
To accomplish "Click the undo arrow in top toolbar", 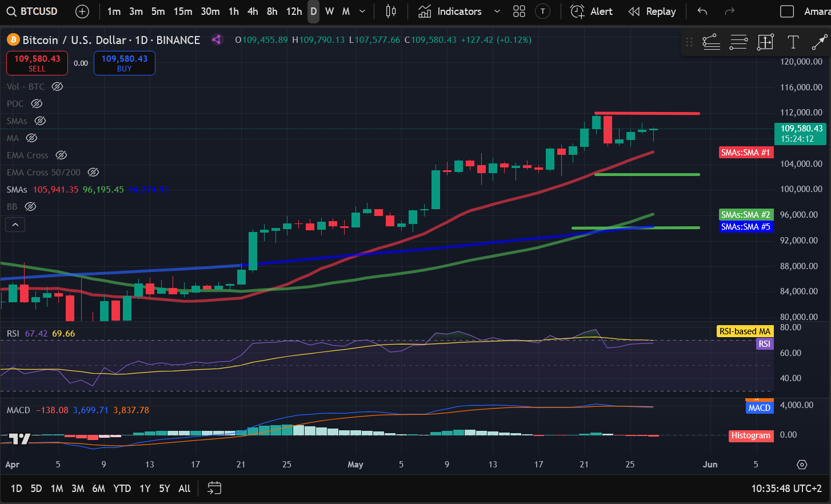I will click(x=702, y=11).
